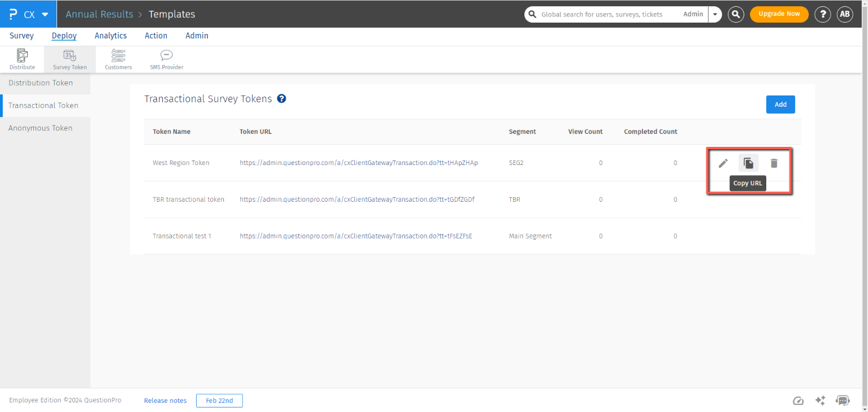Switch to the Analytics menu tab

pos(111,36)
